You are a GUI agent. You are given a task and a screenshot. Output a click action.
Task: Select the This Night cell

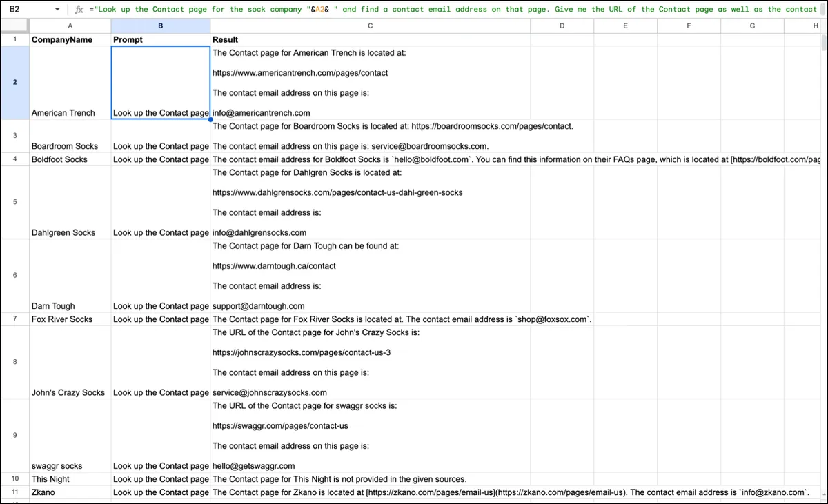click(x=70, y=479)
